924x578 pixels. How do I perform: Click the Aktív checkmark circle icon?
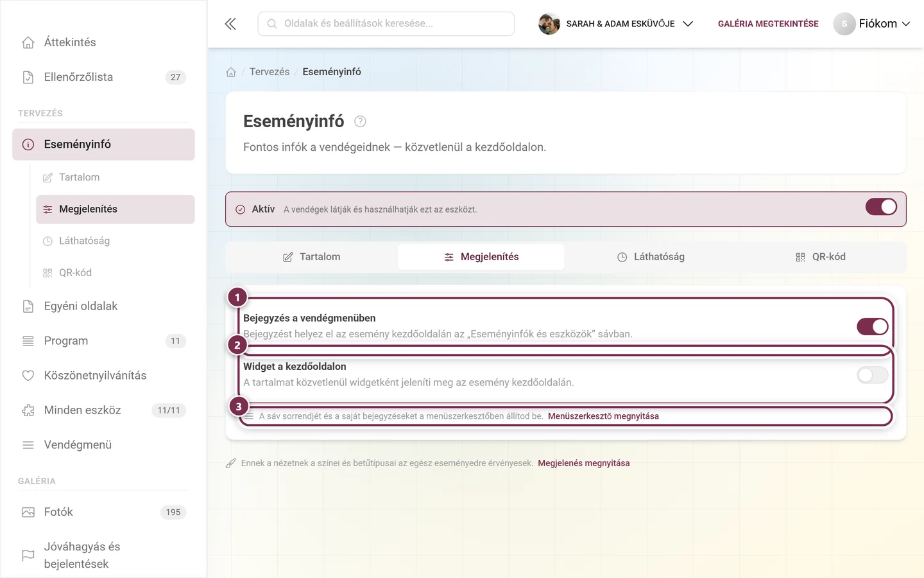241,209
